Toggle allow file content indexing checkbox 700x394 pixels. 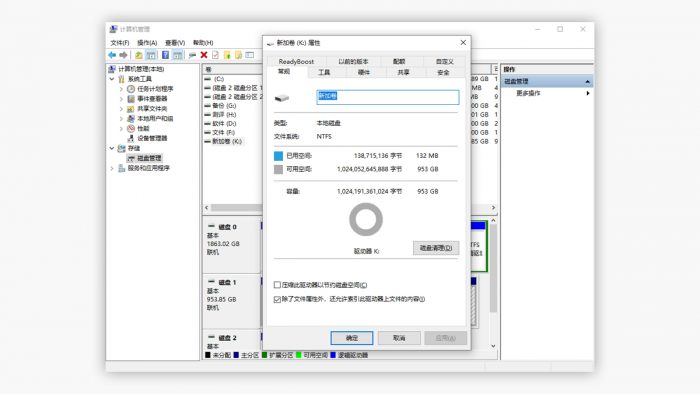click(x=277, y=299)
